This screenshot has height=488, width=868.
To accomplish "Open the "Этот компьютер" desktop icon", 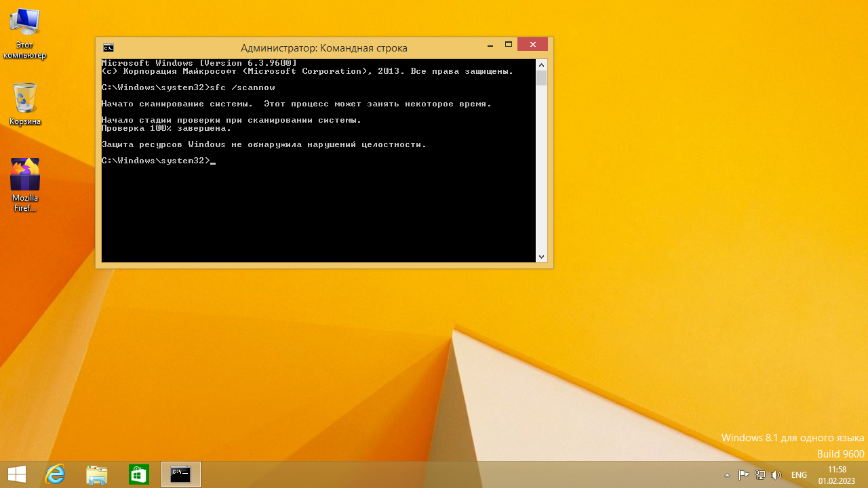I will point(24,33).
